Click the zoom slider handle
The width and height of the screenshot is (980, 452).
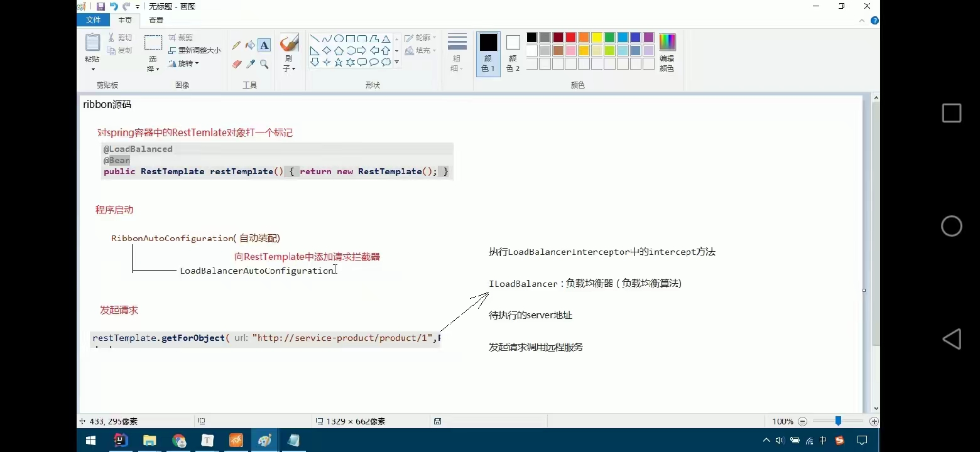click(x=838, y=421)
